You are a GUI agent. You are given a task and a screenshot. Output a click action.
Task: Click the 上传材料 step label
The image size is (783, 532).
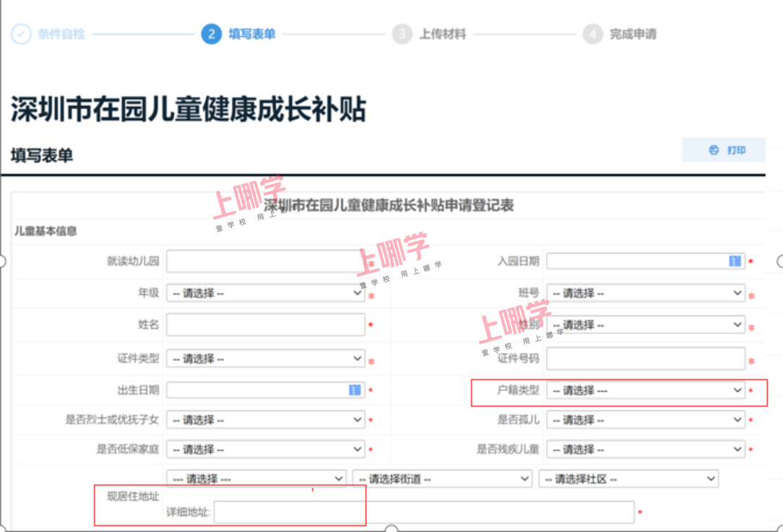[x=443, y=34]
